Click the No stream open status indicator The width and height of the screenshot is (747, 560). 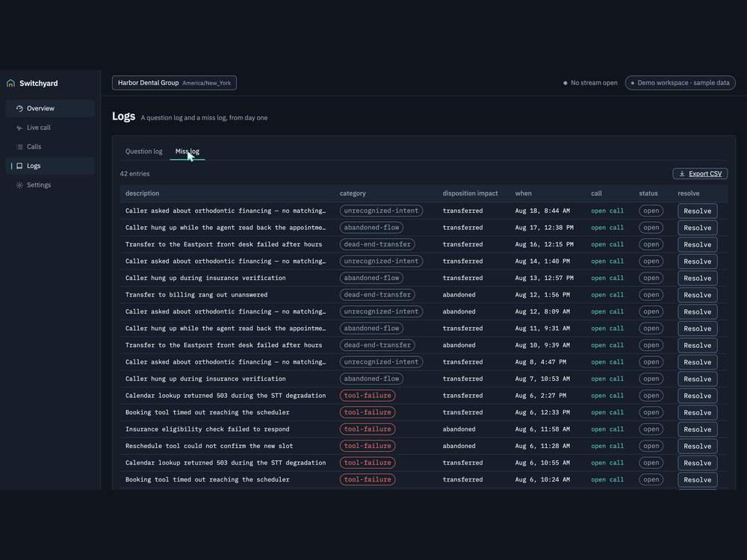[590, 83]
